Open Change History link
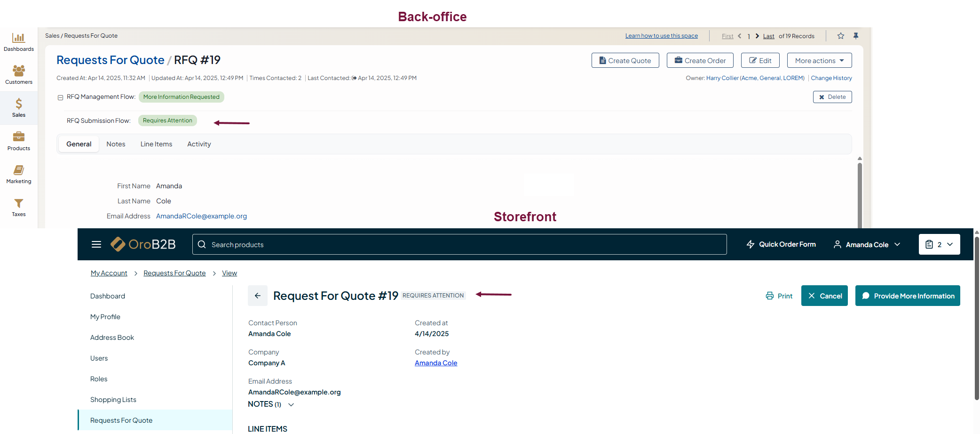 (831, 78)
